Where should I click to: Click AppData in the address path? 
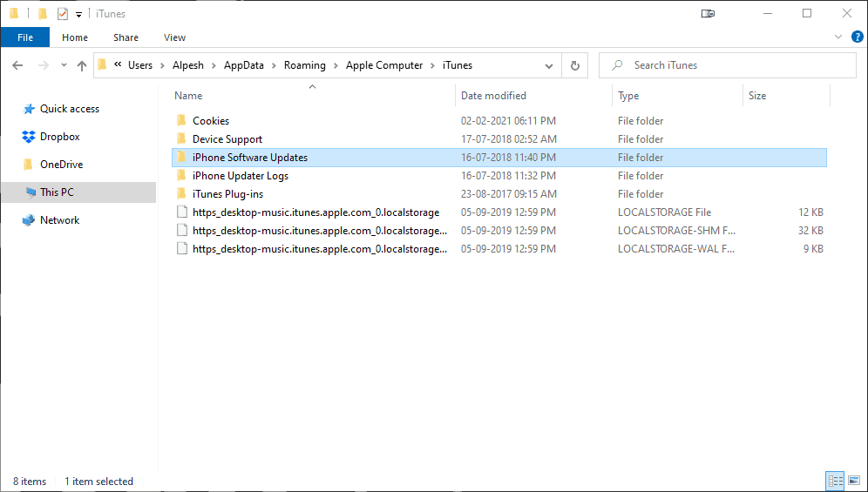[243, 65]
